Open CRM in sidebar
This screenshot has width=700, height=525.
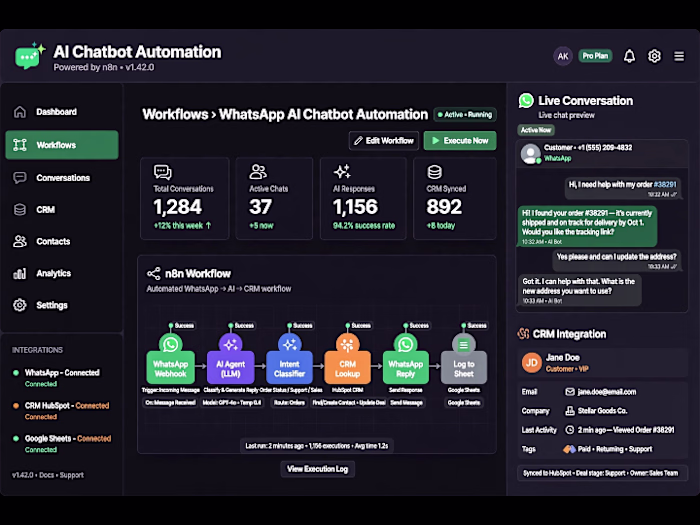pos(62,209)
